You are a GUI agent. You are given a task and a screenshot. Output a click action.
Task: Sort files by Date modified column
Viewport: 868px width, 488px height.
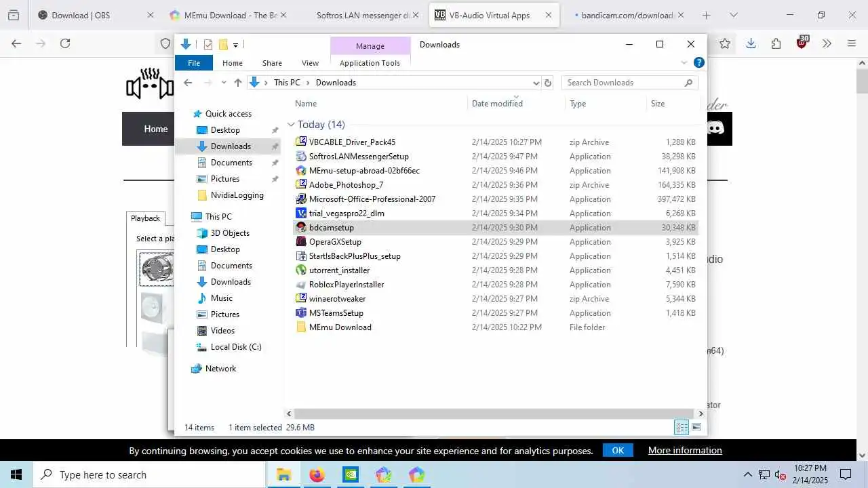(x=497, y=104)
